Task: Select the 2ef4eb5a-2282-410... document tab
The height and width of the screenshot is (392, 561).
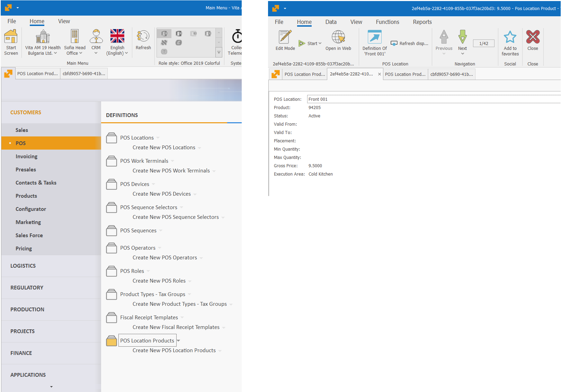Action: [x=351, y=74]
